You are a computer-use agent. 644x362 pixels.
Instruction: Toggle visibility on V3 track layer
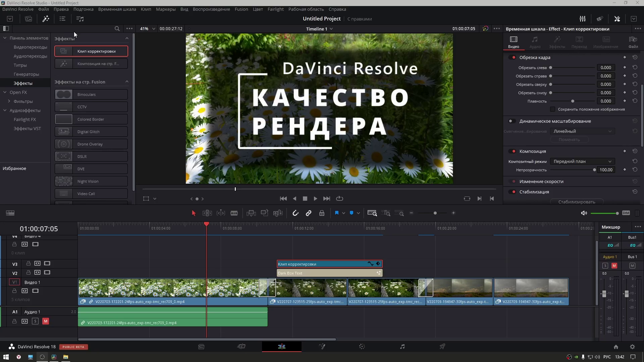pos(47,263)
